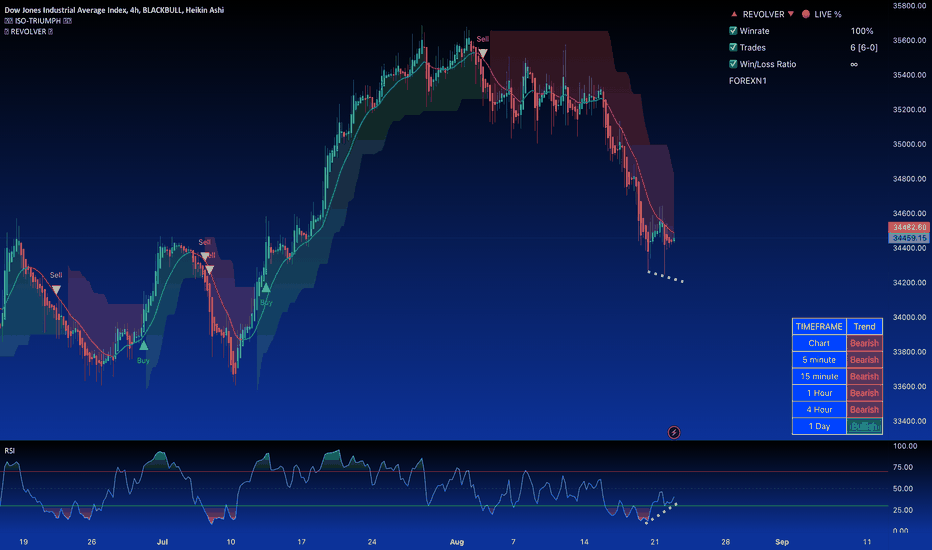Select the ISO-TRIUMPH indicator label

(x=37, y=21)
